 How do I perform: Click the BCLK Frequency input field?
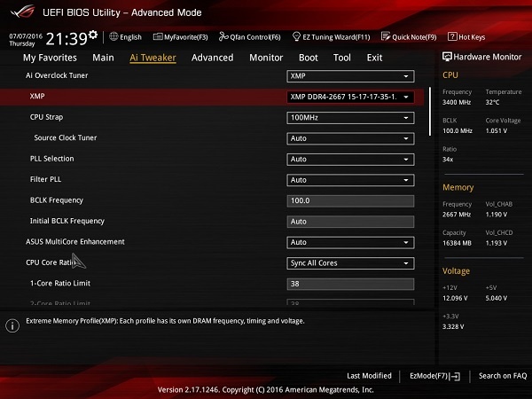pos(350,201)
